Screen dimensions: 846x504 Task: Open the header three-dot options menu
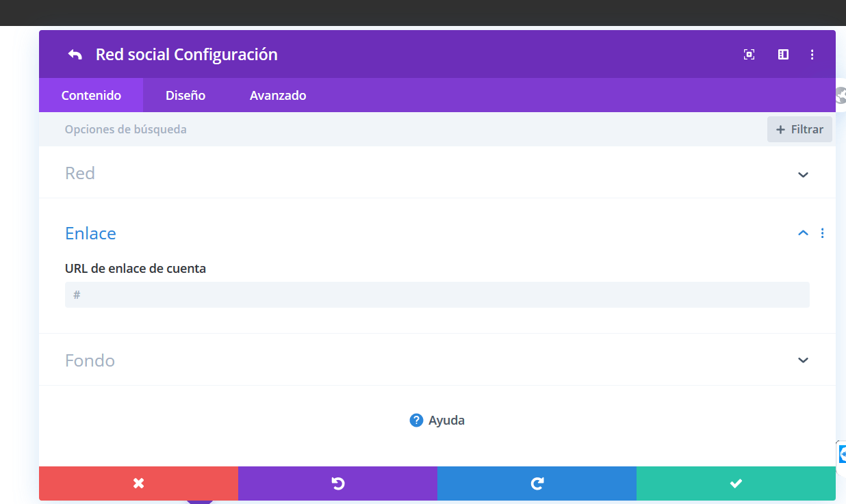coord(812,55)
